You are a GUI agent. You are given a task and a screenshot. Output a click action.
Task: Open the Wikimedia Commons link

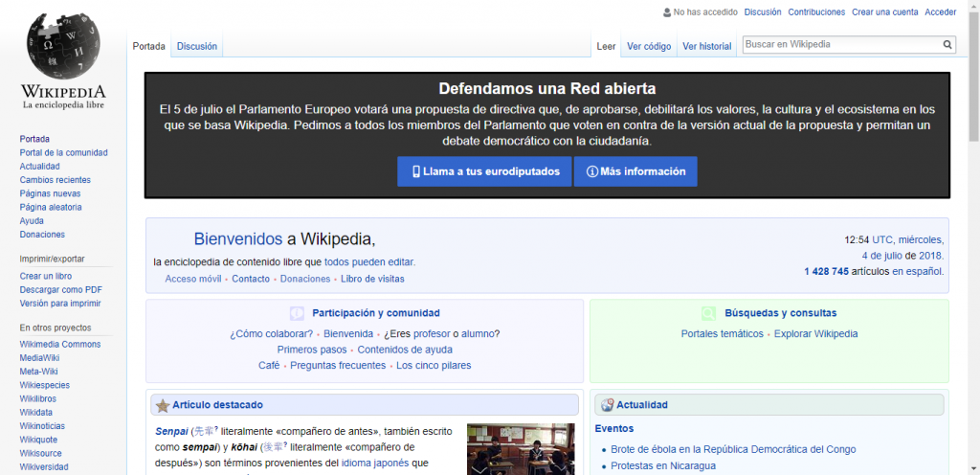click(x=60, y=345)
